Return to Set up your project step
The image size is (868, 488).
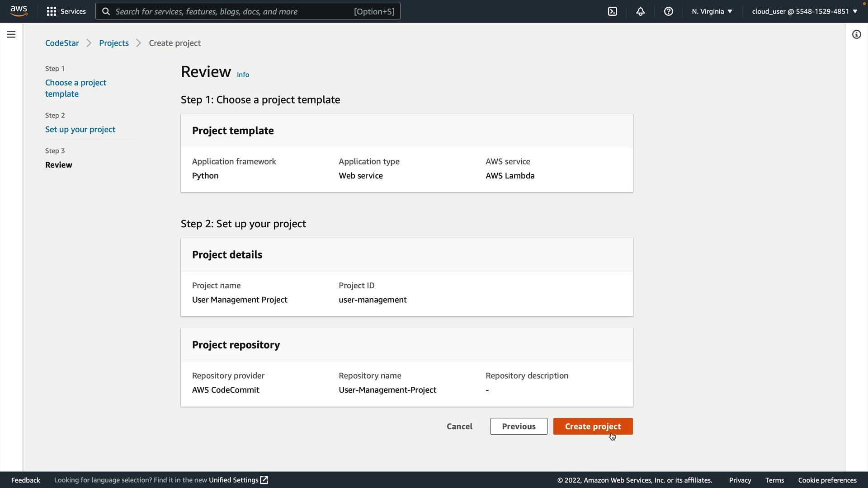[80, 129]
